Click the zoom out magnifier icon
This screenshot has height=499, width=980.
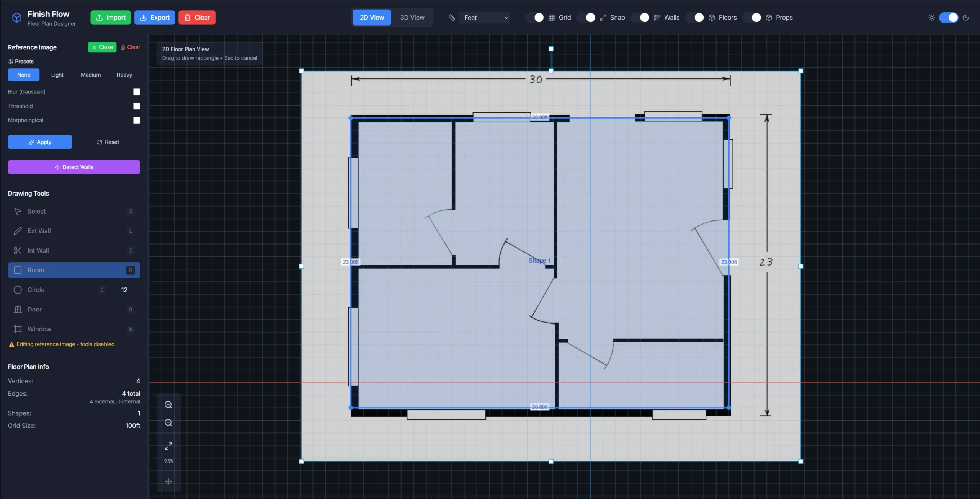click(x=168, y=423)
